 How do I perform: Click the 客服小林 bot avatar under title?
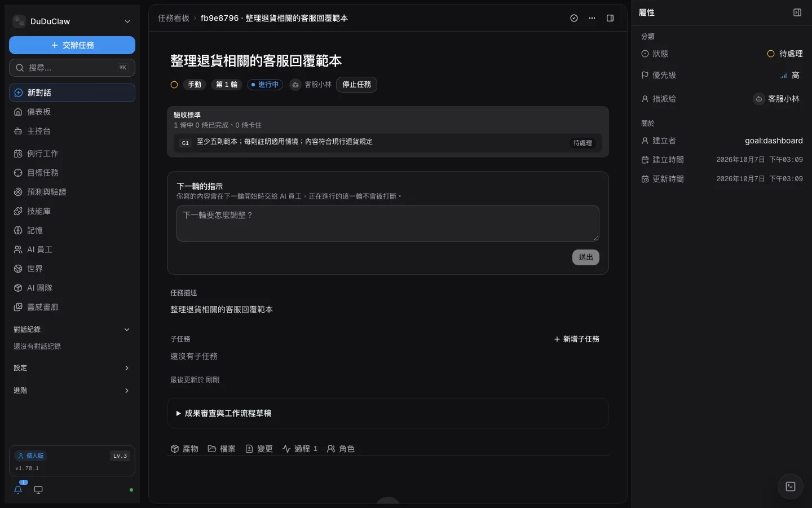click(x=295, y=85)
